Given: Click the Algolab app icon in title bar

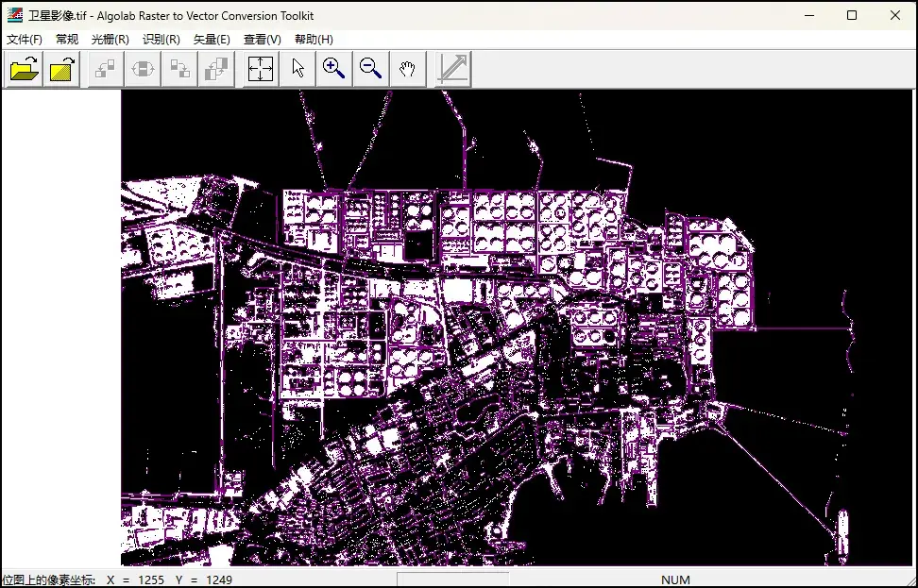Looking at the screenshot, I should click(x=14, y=15).
